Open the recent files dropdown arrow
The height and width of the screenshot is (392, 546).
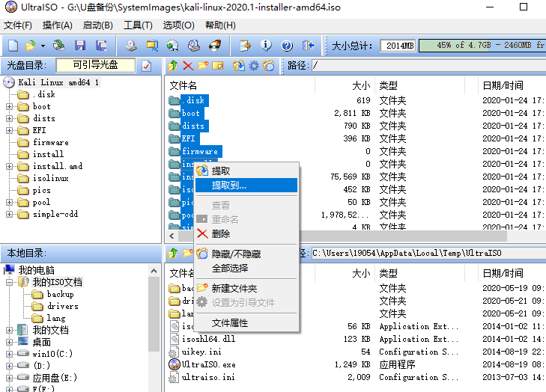coord(43,46)
